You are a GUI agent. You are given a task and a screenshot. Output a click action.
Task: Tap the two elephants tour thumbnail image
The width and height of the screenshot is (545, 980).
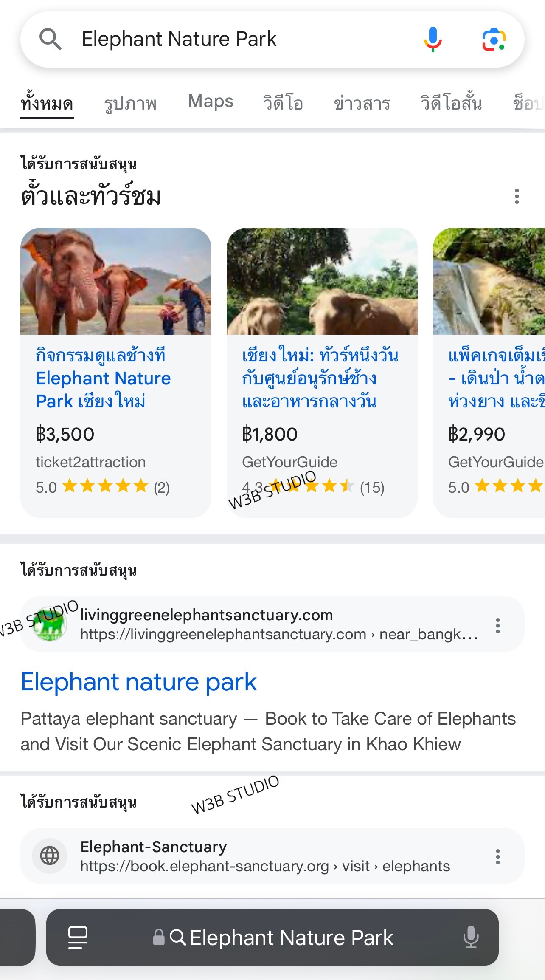pyautogui.click(x=322, y=281)
